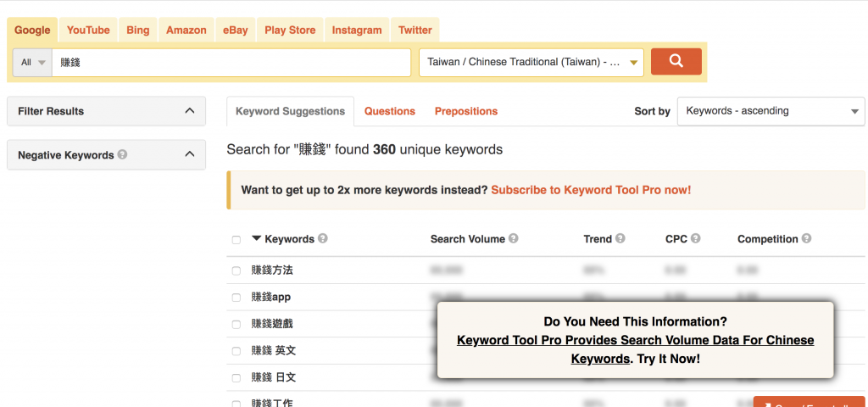Screen dimensions: 868x407
Task: Open the Taiwan / Chinese Traditional location dropdown
Action: 531,62
